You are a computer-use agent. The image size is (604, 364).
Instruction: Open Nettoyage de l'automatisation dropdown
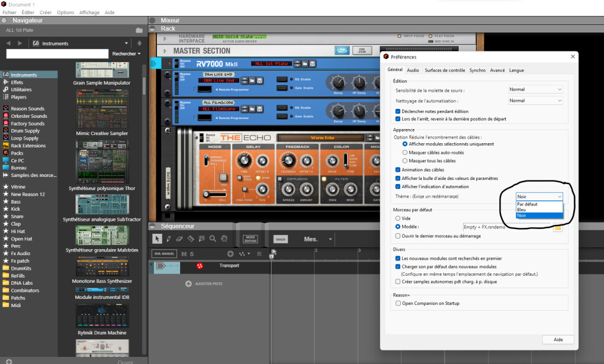pyautogui.click(x=535, y=101)
